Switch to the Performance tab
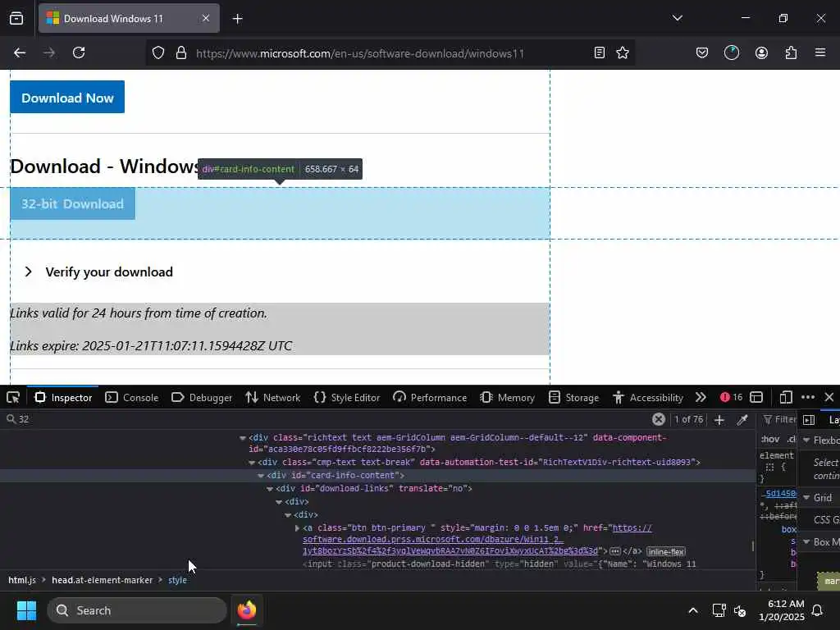The image size is (840, 630). (x=430, y=398)
